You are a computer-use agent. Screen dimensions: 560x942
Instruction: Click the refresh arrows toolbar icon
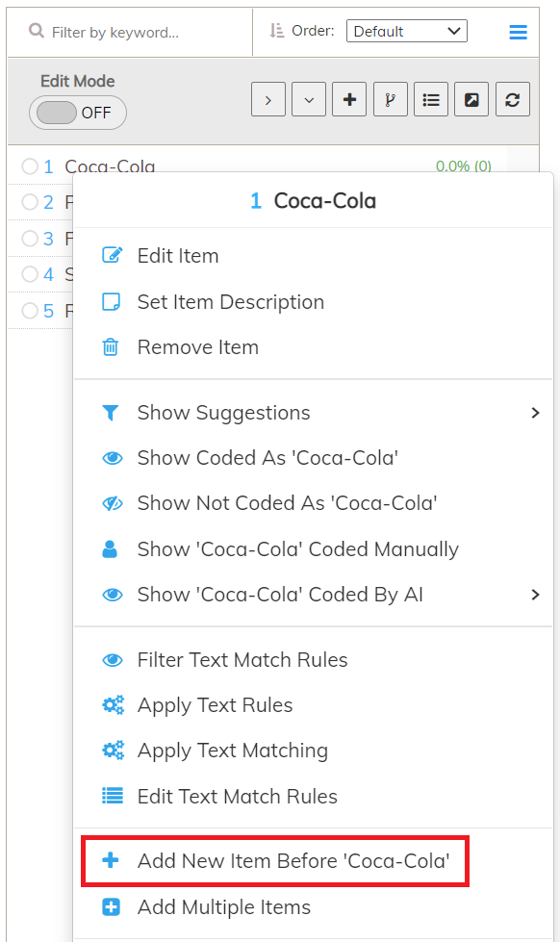513,99
